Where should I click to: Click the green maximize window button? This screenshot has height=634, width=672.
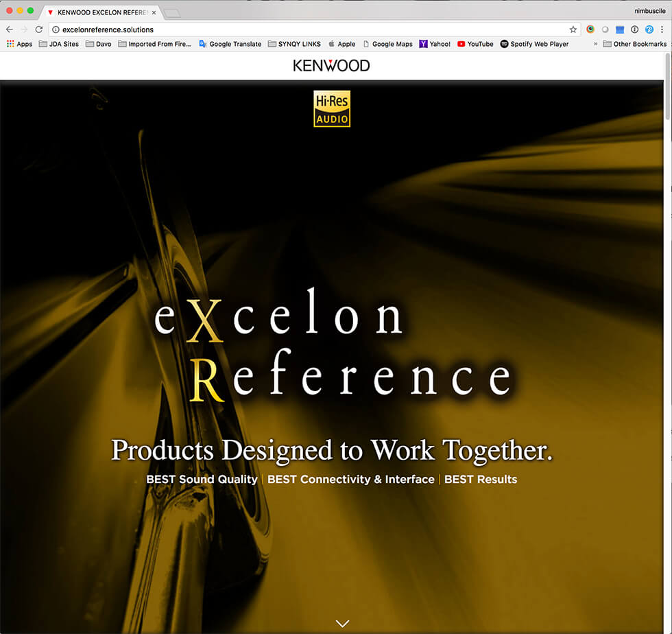click(30, 11)
